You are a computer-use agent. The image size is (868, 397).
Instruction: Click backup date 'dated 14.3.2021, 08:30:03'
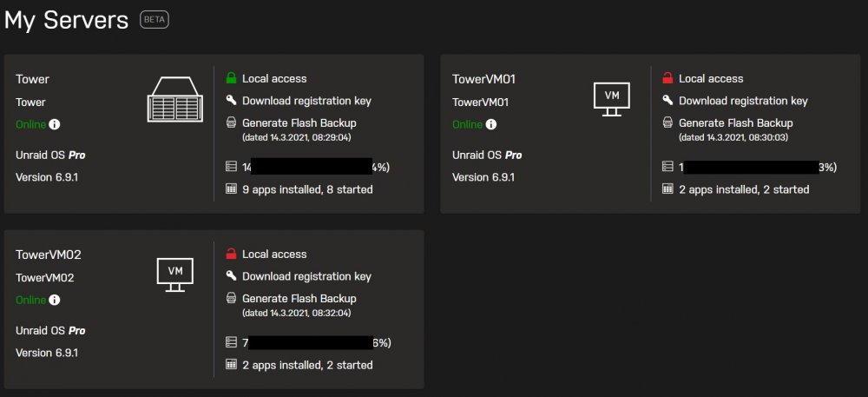[x=733, y=137]
